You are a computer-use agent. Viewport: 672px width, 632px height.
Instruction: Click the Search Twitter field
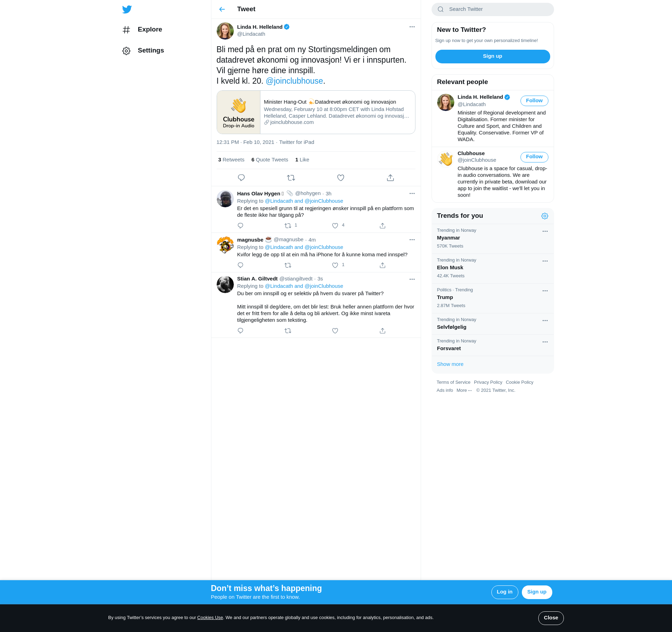tap(492, 9)
